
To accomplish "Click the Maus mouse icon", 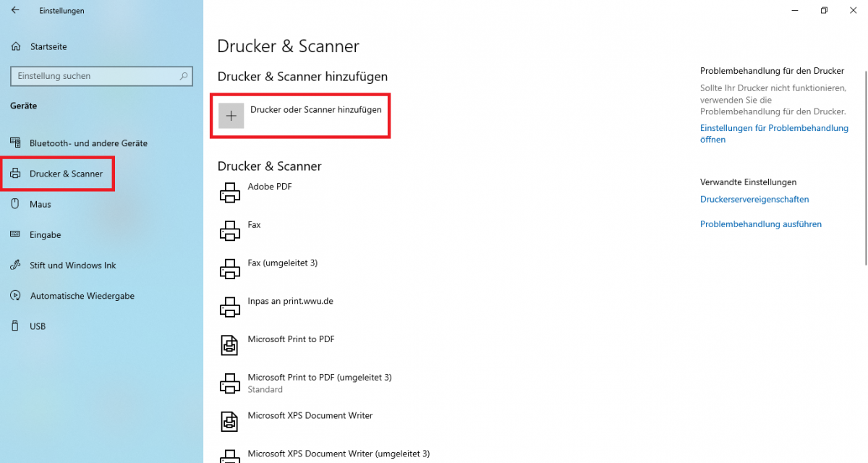I will [15, 204].
